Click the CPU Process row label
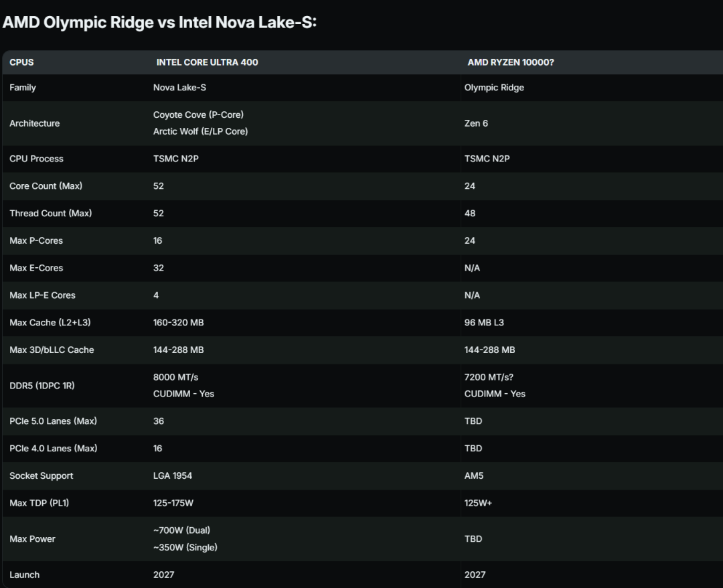The width and height of the screenshot is (723, 588). coord(36,159)
